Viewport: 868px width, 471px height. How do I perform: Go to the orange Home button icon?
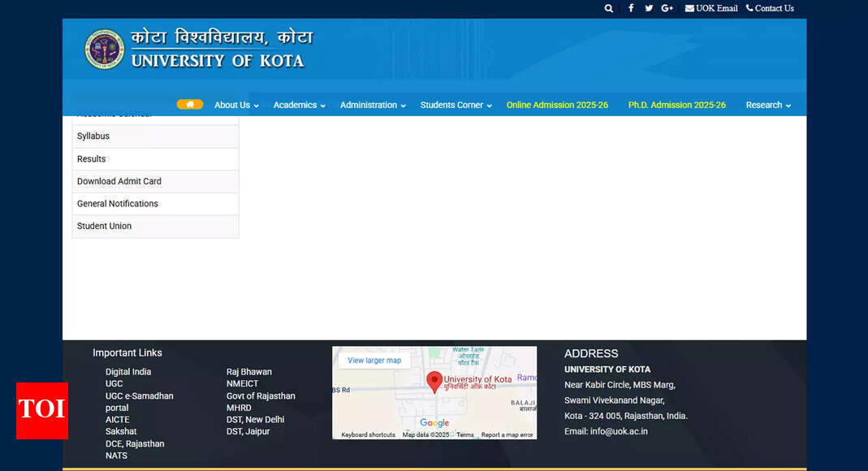coord(190,104)
